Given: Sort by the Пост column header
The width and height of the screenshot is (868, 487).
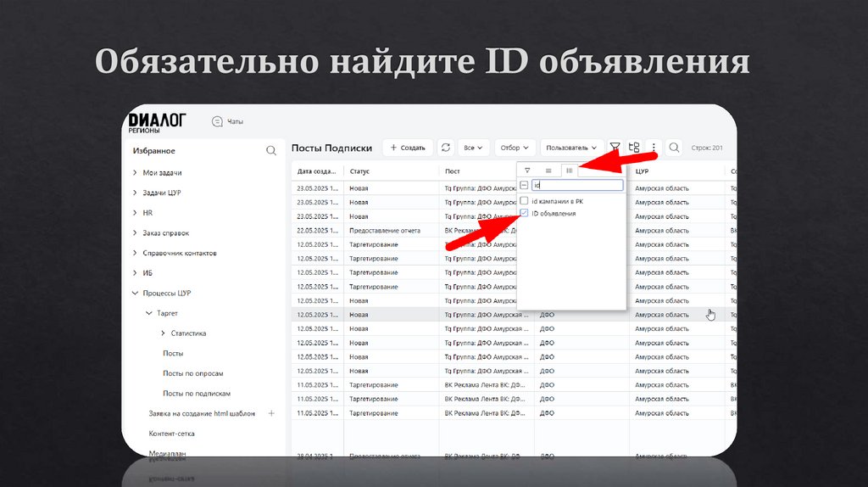Looking at the screenshot, I should click(453, 171).
